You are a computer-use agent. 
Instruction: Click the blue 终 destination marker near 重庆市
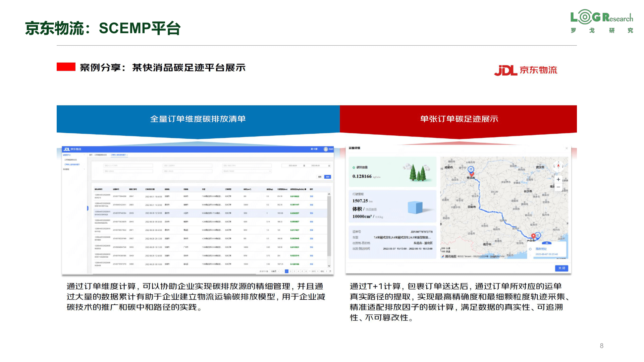[x=471, y=170]
